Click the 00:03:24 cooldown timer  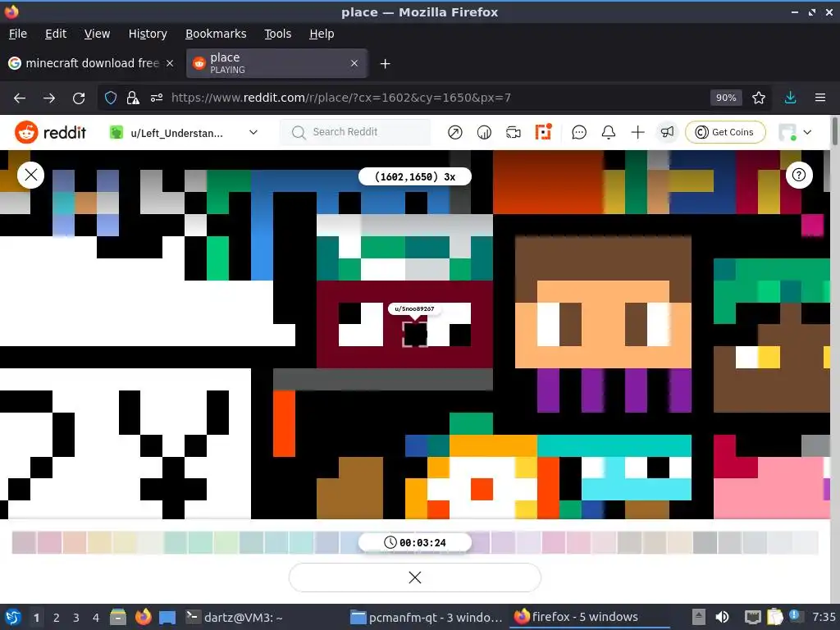click(x=414, y=543)
